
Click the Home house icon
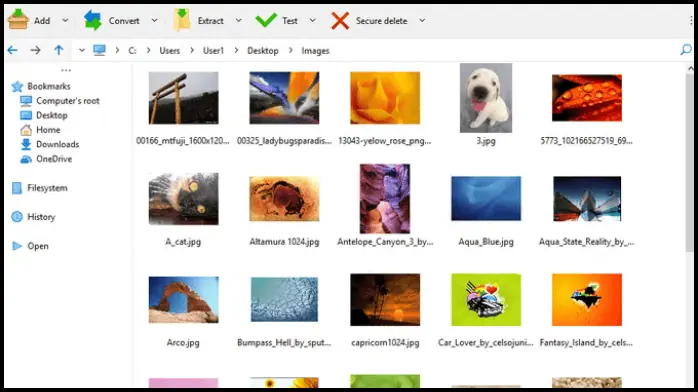coord(26,130)
